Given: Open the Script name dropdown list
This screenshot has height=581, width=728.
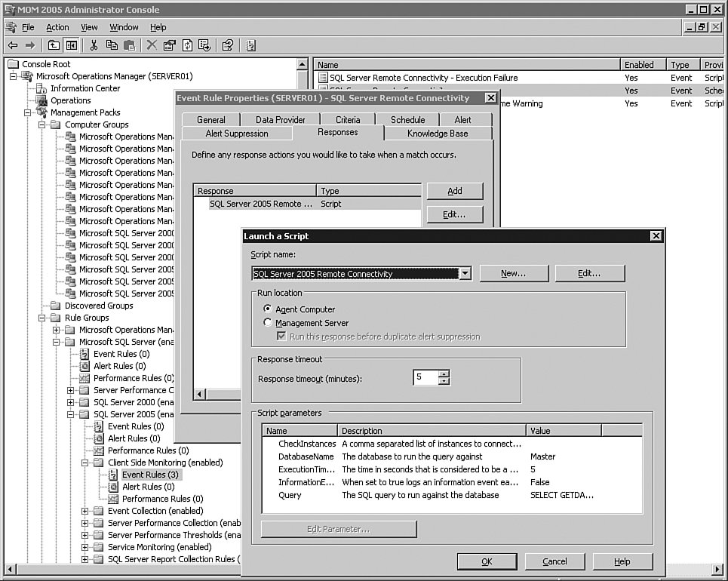Looking at the screenshot, I should pyautogui.click(x=465, y=274).
